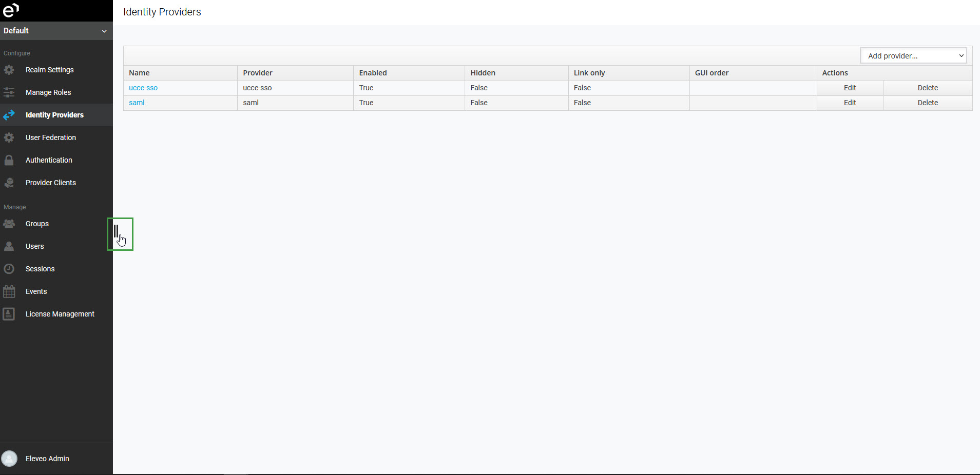
Task: Click the Manage Roles sliders icon
Action: pos(9,92)
